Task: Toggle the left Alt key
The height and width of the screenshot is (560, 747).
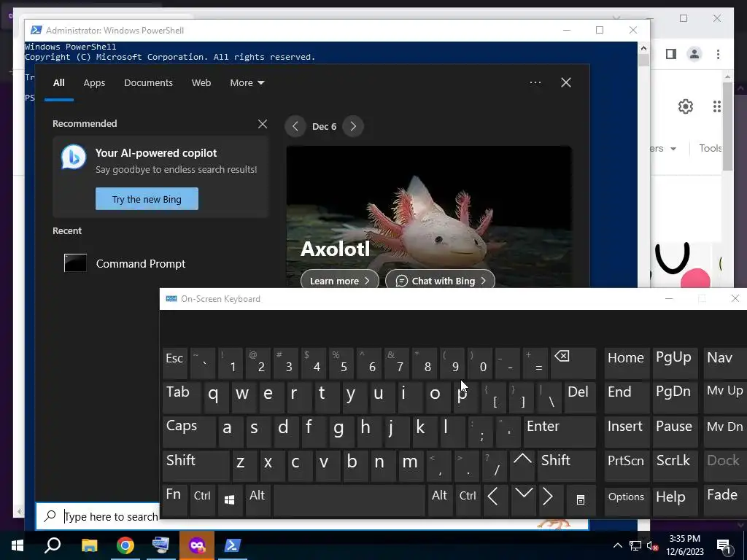Action: pyautogui.click(x=258, y=500)
